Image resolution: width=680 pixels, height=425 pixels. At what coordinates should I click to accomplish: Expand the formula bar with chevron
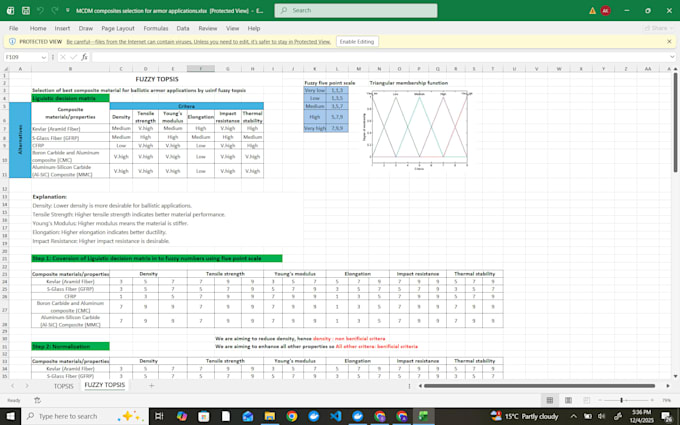[672, 57]
